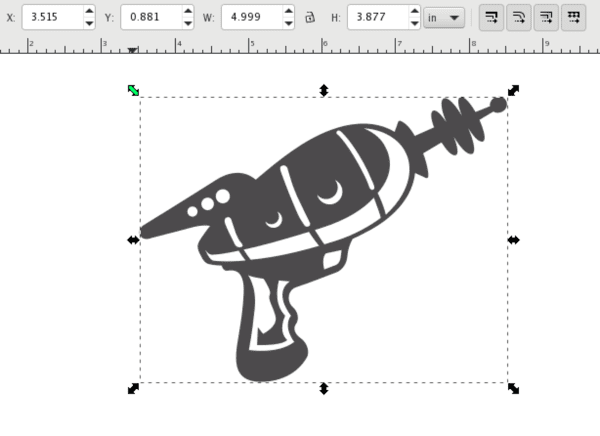Image resolution: width=600 pixels, height=436 pixels.
Task: Click the left-middle horizontal scale handle
Action: click(133, 240)
